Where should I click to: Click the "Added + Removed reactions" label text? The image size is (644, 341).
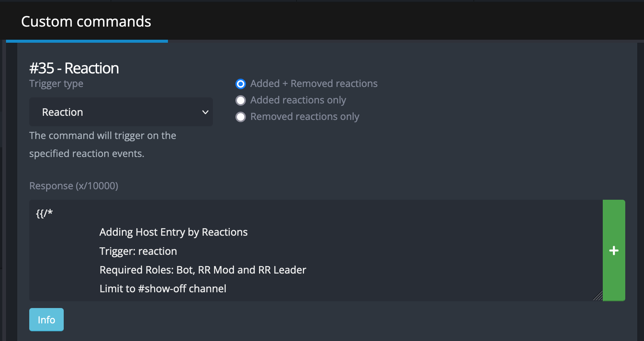pos(314,84)
